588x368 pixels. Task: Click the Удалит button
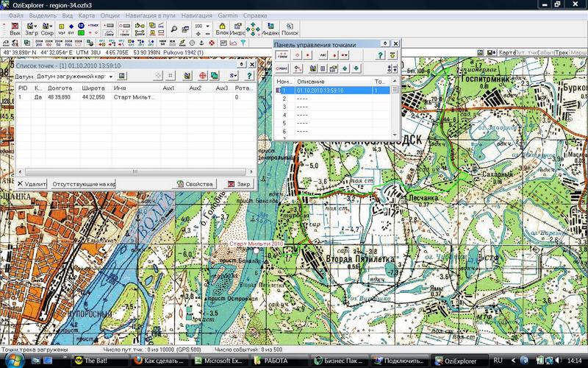[x=32, y=184]
